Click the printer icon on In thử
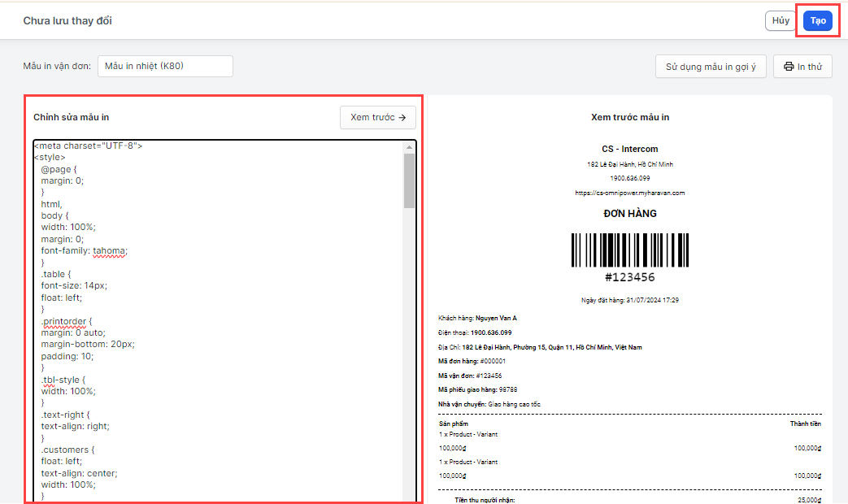The image size is (848, 504). (x=789, y=67)
